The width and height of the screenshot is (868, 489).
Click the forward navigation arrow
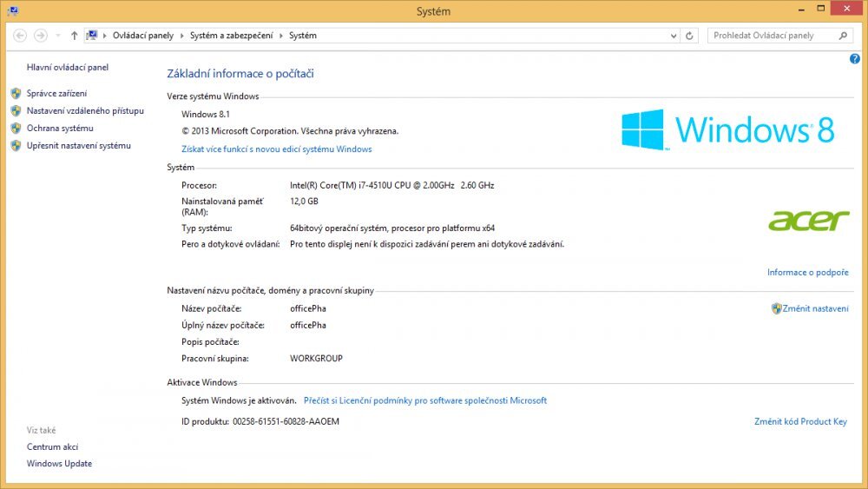[41, 36]
